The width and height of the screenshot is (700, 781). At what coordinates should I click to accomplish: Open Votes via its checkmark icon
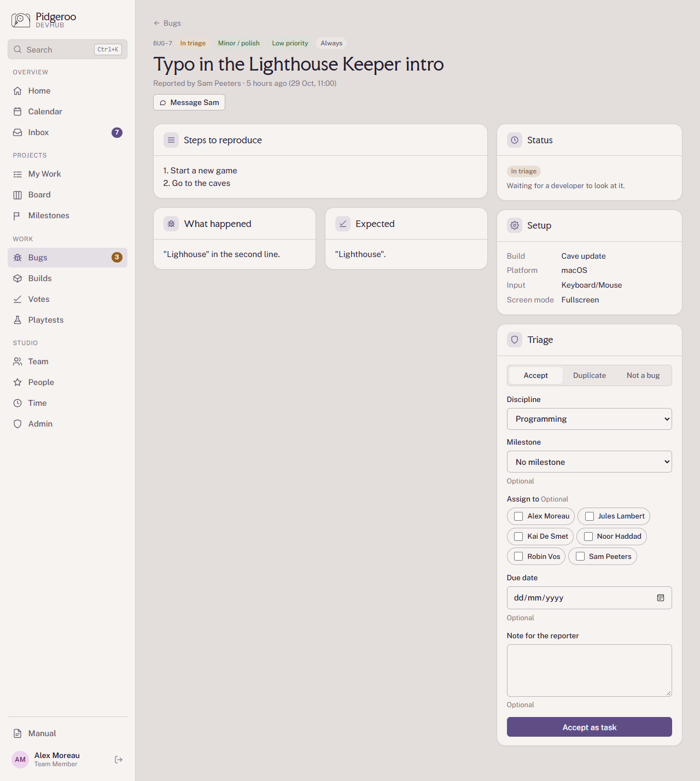tap(17, 299)
